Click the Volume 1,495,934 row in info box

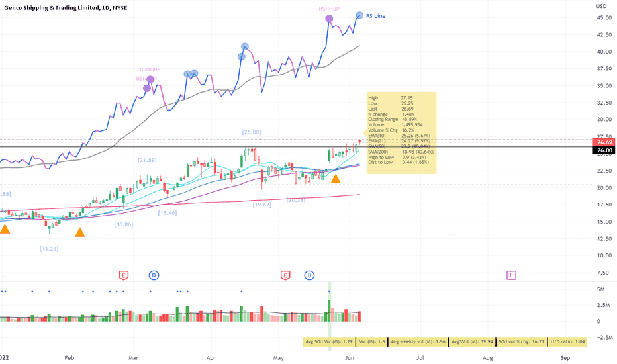tap(395, 124)
